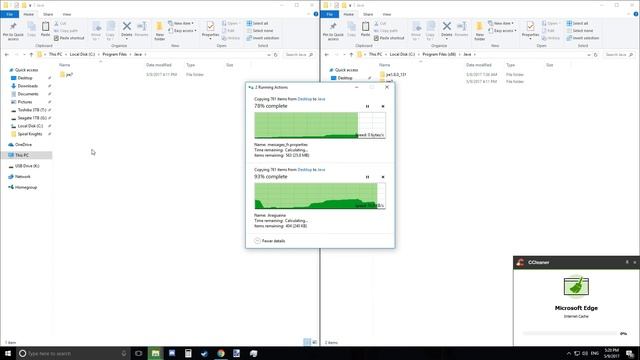Expand address history dropdown in right window

589,54
